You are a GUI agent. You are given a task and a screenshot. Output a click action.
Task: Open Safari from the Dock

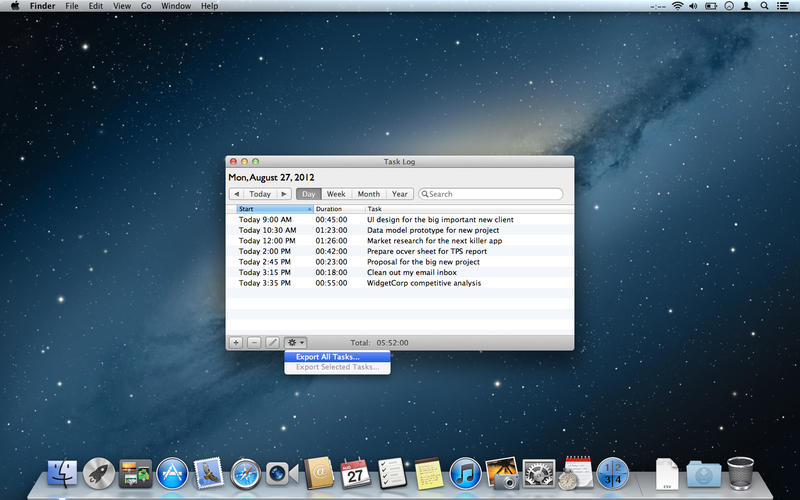(245, 472)
